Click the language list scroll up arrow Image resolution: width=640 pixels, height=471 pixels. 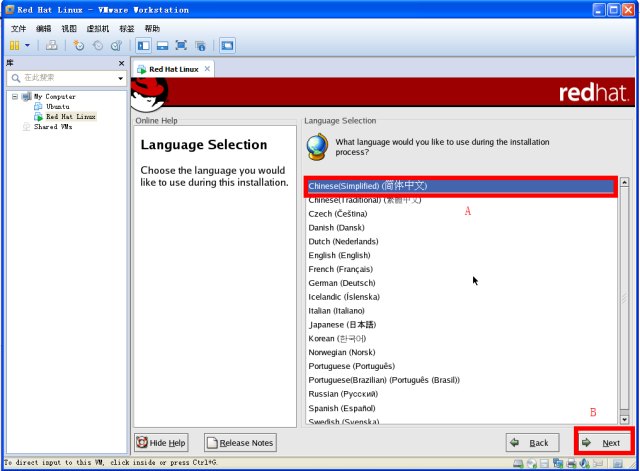624,182
